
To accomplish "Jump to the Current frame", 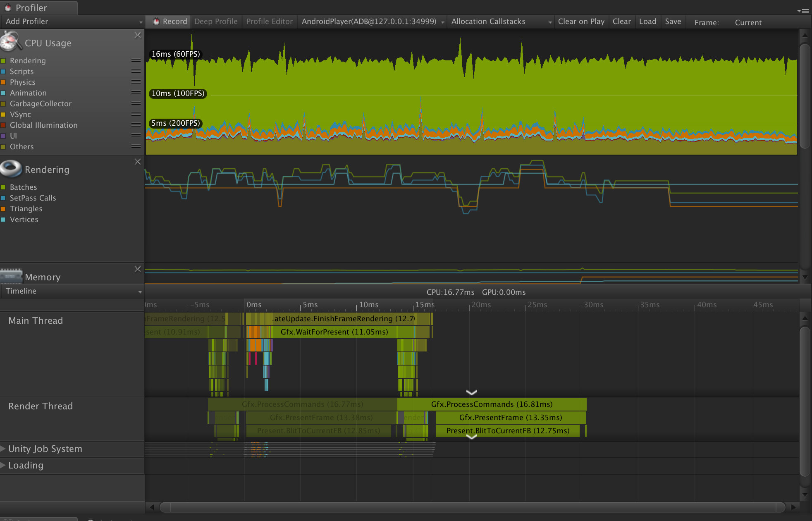I will coord(748,22).
